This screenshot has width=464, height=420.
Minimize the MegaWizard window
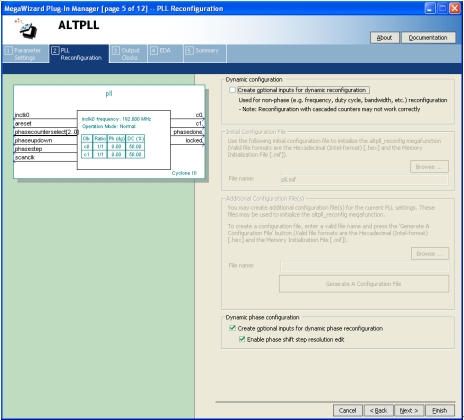430,8
